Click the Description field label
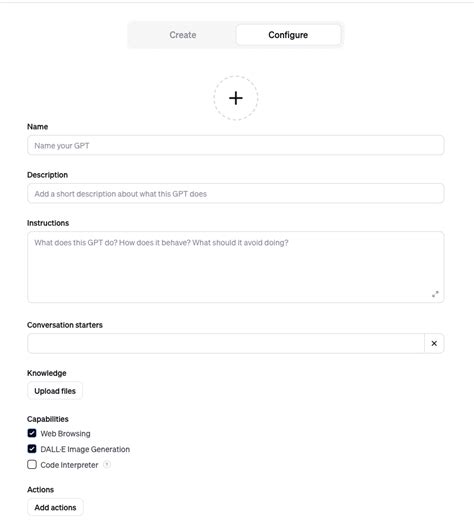The image size is (474, 526). 47,175
